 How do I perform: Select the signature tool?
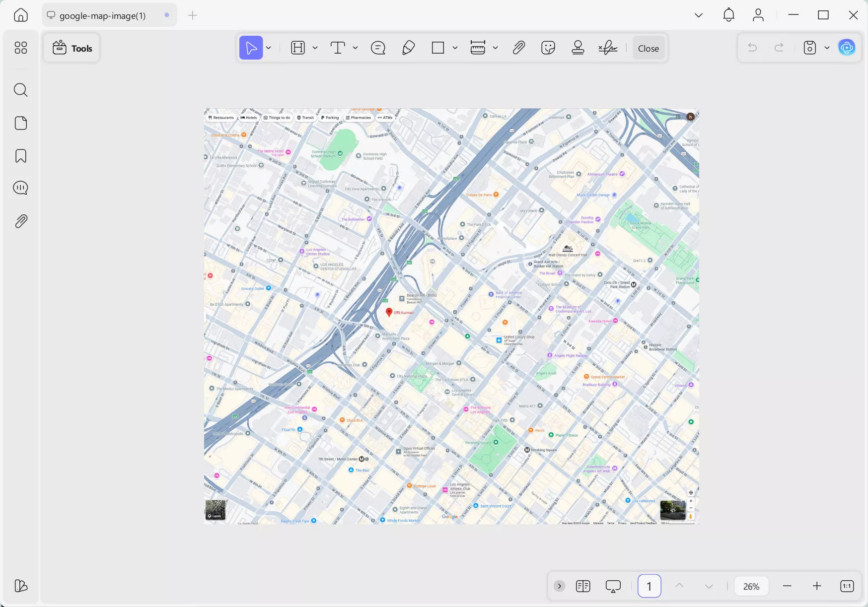[x=608, y=48]
